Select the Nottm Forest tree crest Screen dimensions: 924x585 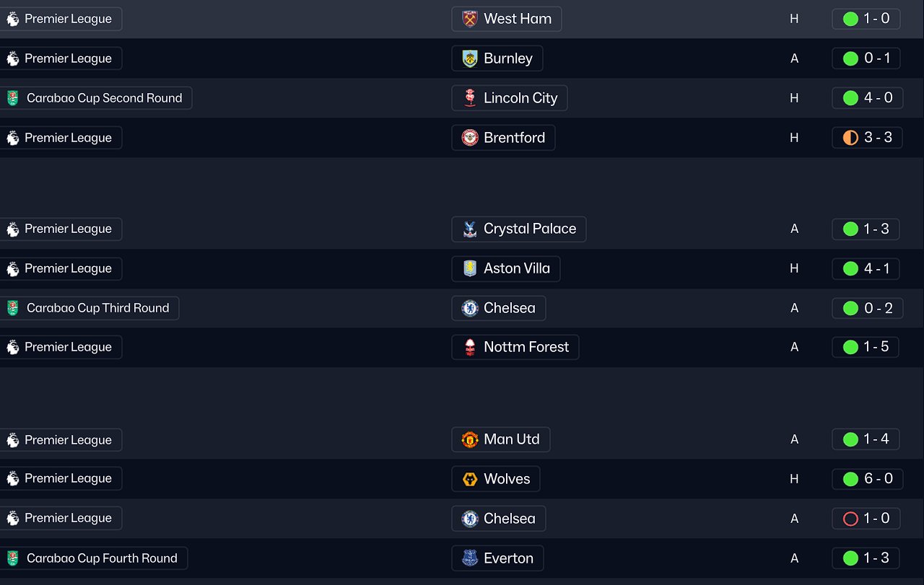(470, 348)
